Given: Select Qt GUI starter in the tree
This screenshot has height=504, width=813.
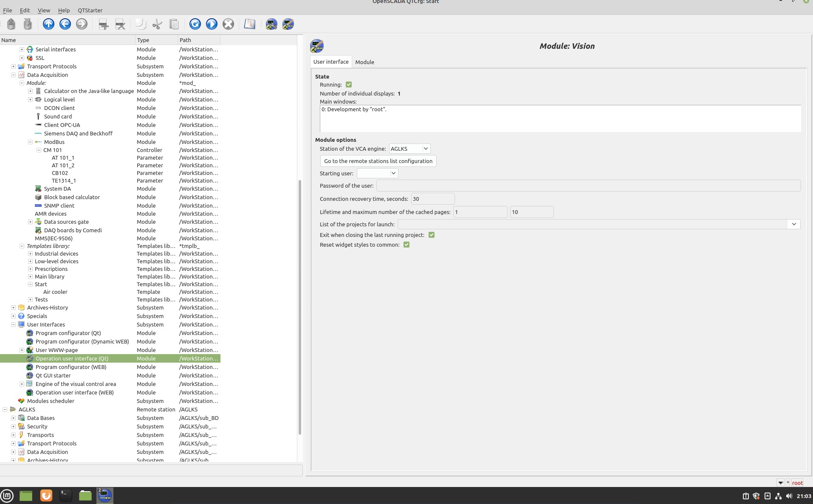Looking at the screenshot, I should (53, 376).
